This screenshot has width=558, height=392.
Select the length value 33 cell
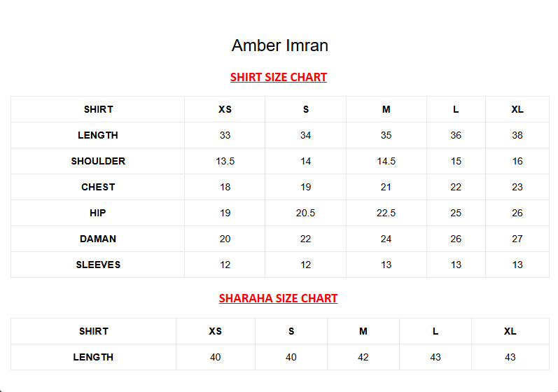(x=225, y=135)
